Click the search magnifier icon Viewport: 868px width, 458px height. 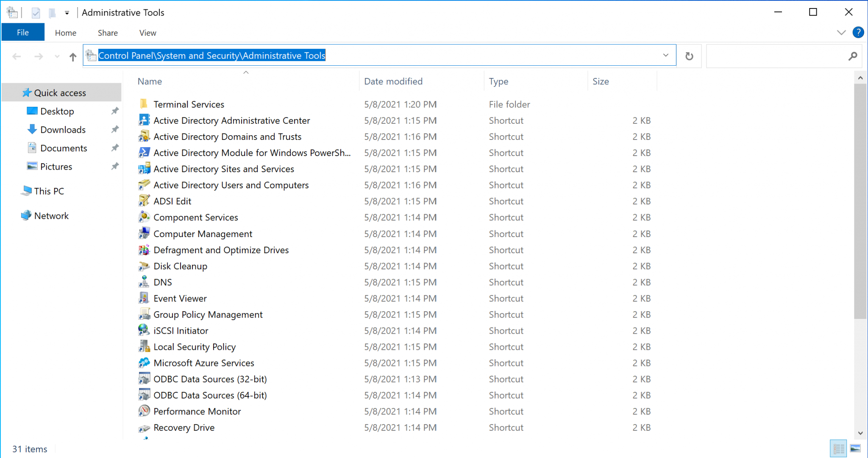coord(853,56)
